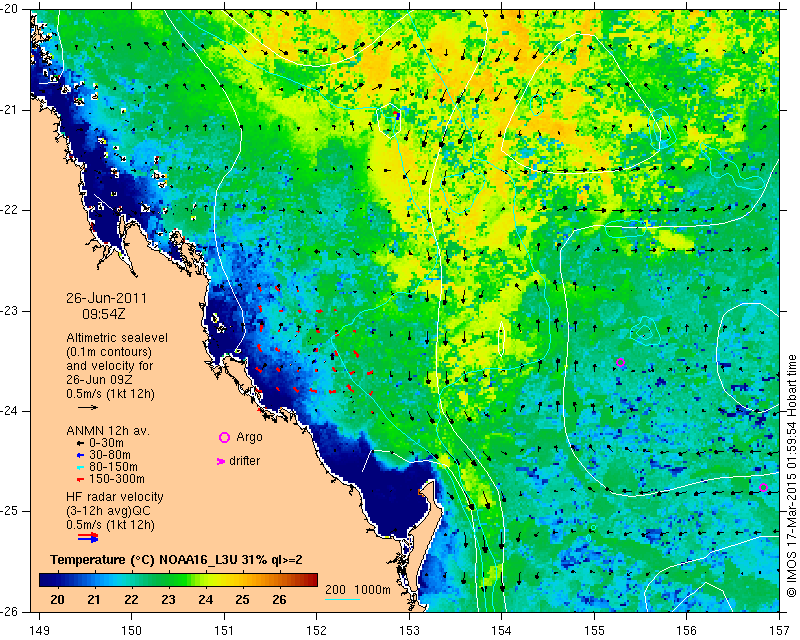The height and width of the screenshot is (640, 800).
Task: Click the Argo float marker near 155.3E, 23.5S
Action: coord(620,363)
